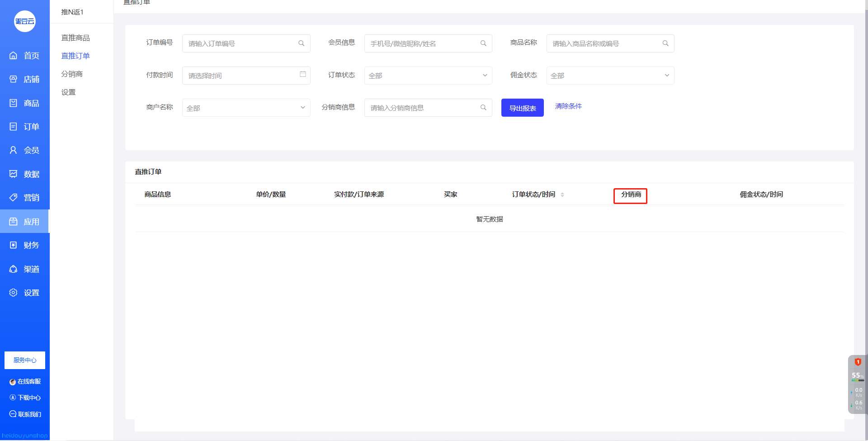The image size is (868, 441).
Task: Click the 会员 member icon
Action: (x=14, y=150)
